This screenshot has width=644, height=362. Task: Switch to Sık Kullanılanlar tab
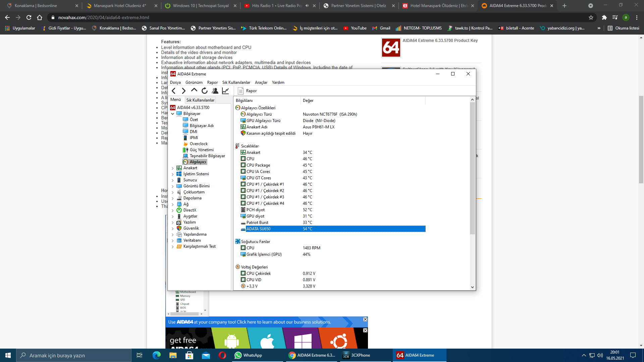click(200, 100)
